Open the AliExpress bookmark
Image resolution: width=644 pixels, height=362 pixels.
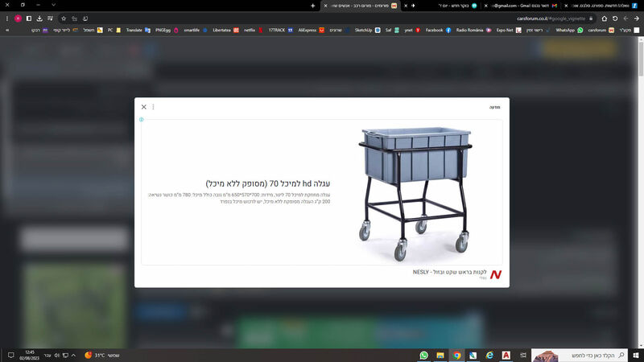point(312,30)
